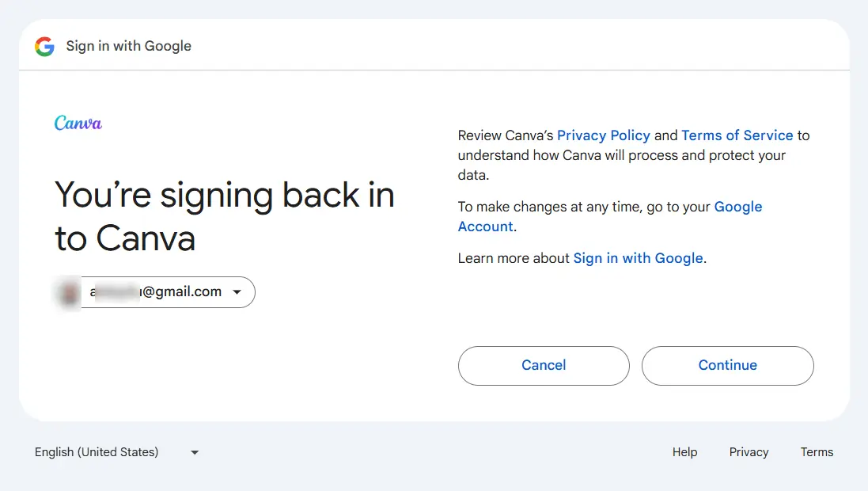This screenshot has width=868, height=491.
Task: Expand the English (United States) language menu
Action: tap(117, 452)
